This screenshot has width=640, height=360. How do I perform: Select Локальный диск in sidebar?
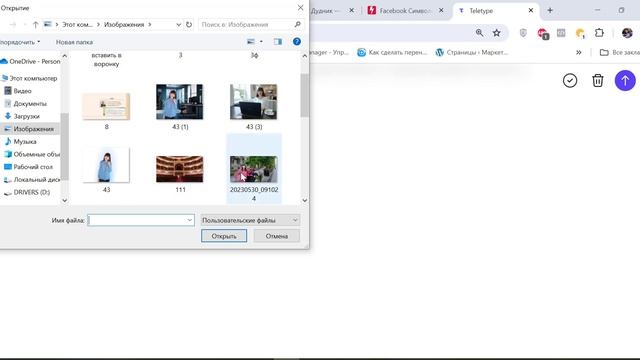(32, 180)
